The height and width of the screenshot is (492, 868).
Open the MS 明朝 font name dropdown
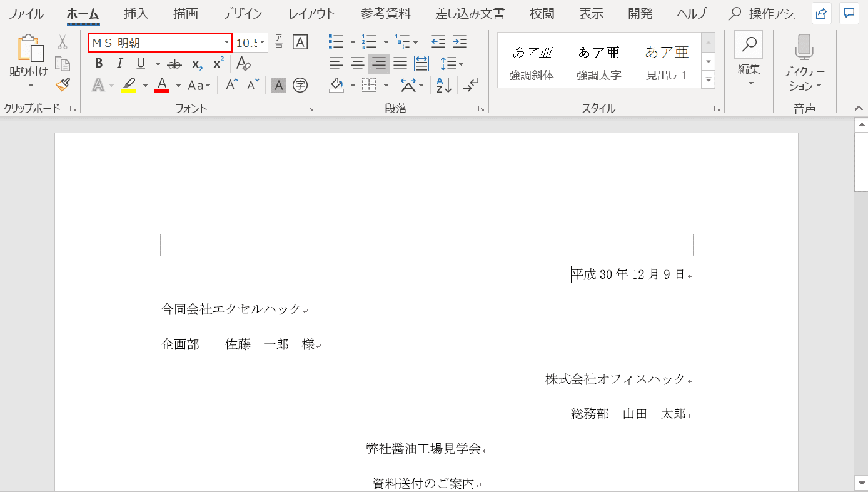[x=226, y=43]
